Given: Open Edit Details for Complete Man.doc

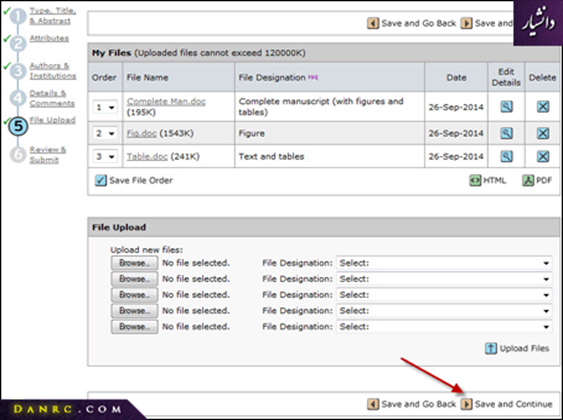Looking at the screenshot, I should [x=506, y=107].
